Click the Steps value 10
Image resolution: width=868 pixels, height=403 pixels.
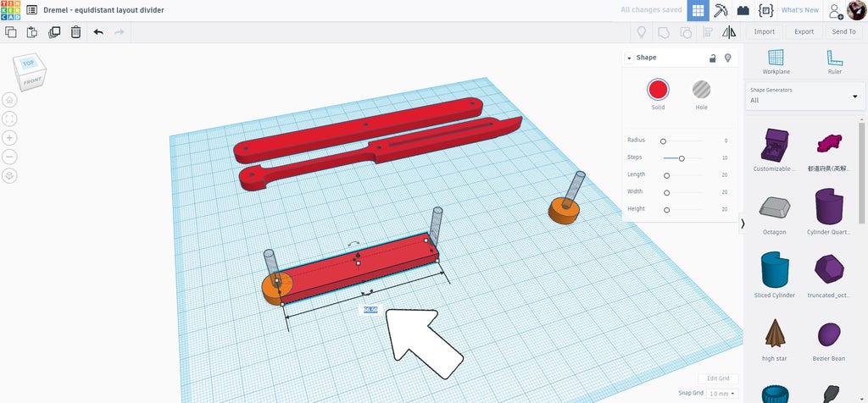724,158
